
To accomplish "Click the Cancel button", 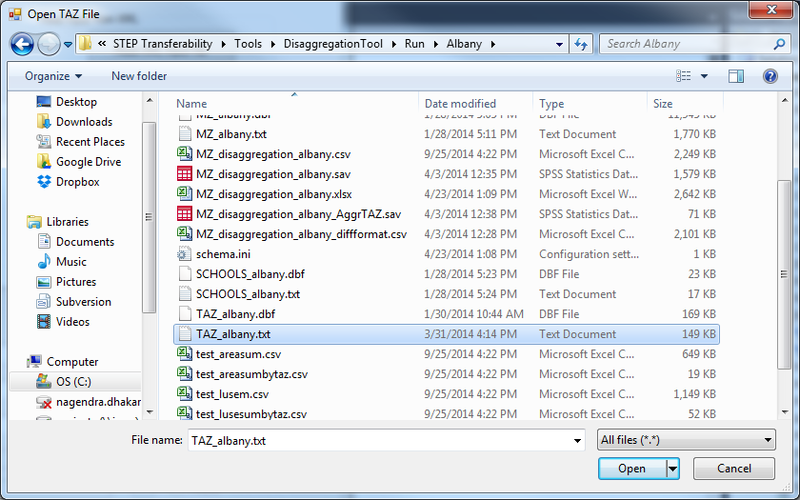I will tap(734, 469).
